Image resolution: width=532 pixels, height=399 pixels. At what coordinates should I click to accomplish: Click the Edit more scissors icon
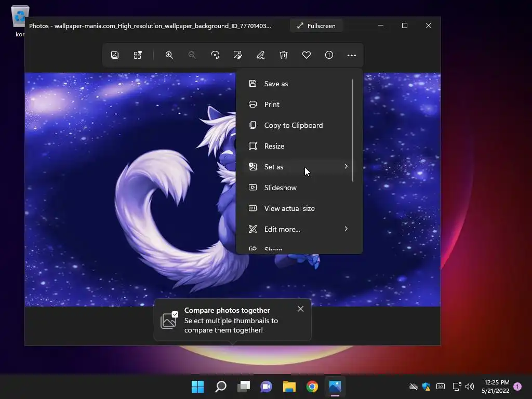coord(253,229)
